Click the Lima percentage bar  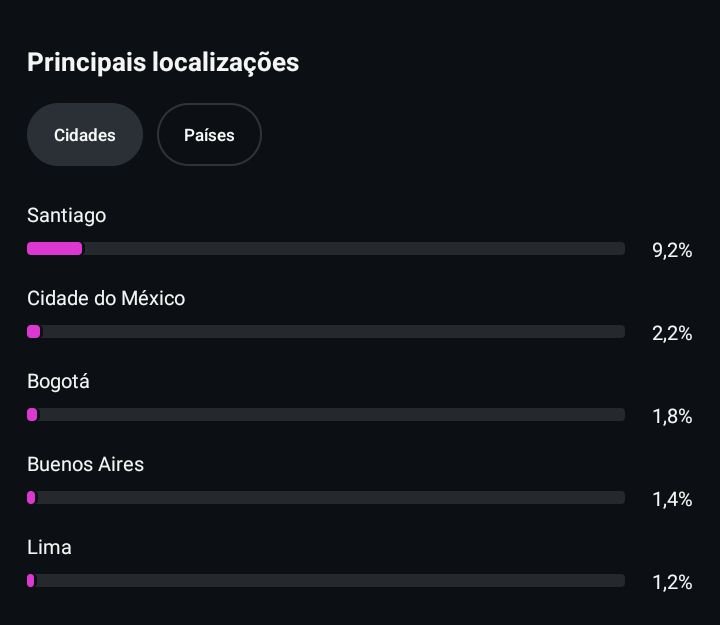point(326,580)
